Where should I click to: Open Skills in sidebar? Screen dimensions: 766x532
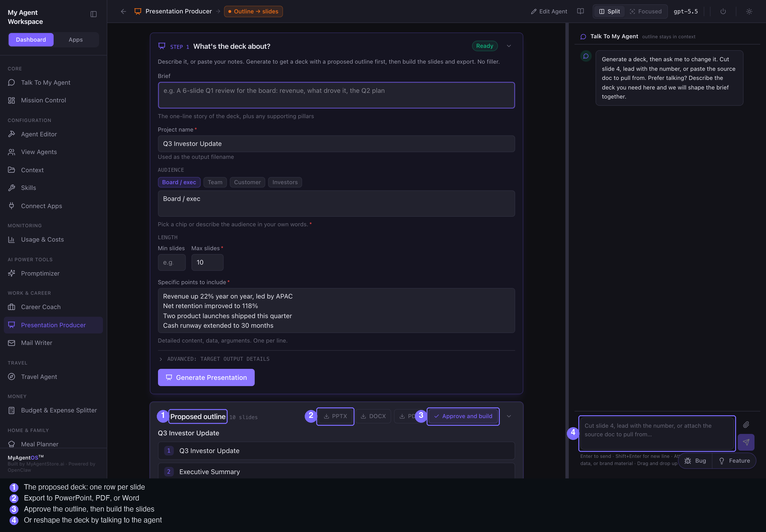[53, 188]
